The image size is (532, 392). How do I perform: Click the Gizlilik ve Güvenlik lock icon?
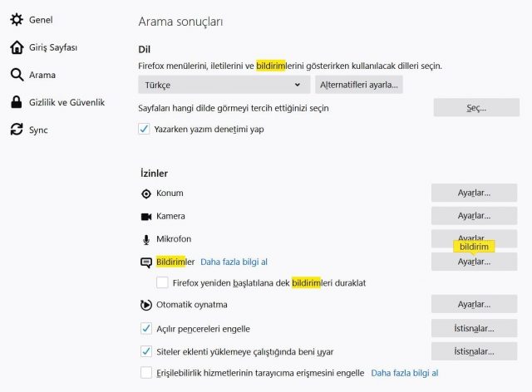(16, 102)
